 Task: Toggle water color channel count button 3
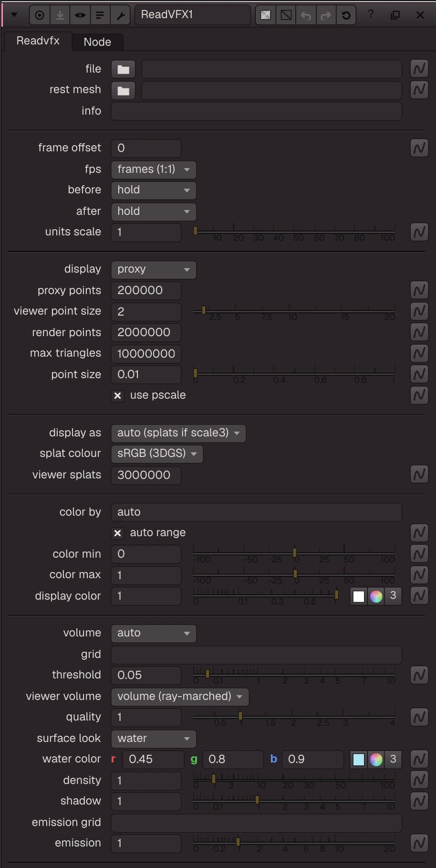tap(393, 759)
